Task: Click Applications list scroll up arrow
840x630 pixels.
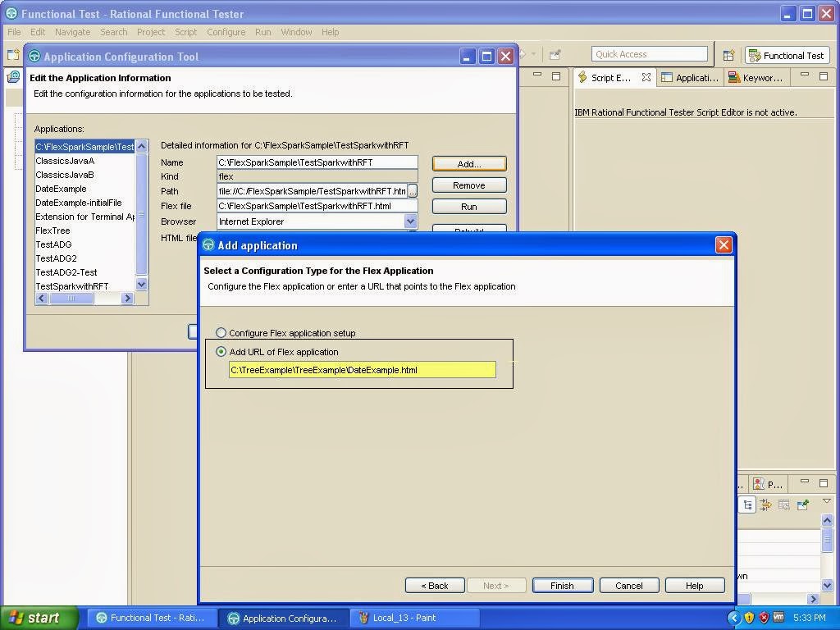Action: [x=141, y=146]
